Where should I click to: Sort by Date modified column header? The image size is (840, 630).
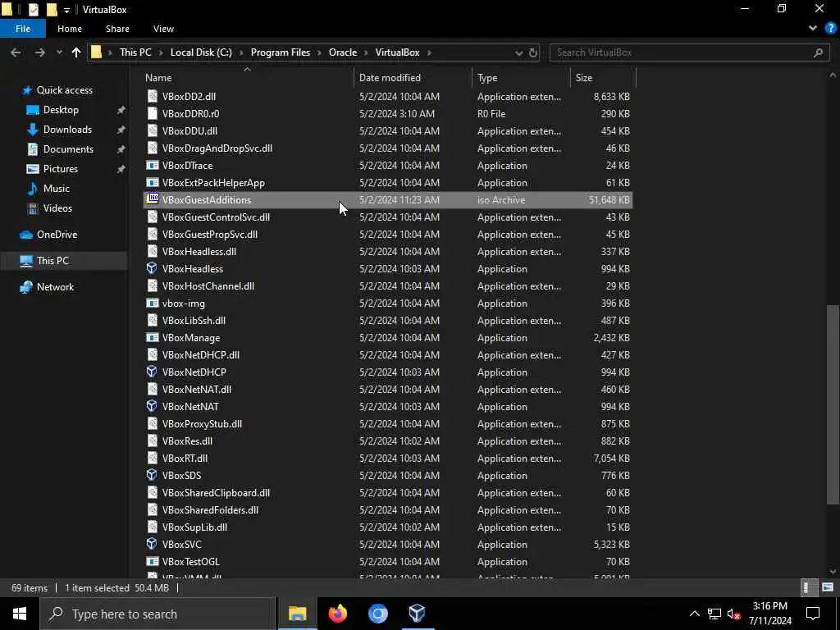413,77
